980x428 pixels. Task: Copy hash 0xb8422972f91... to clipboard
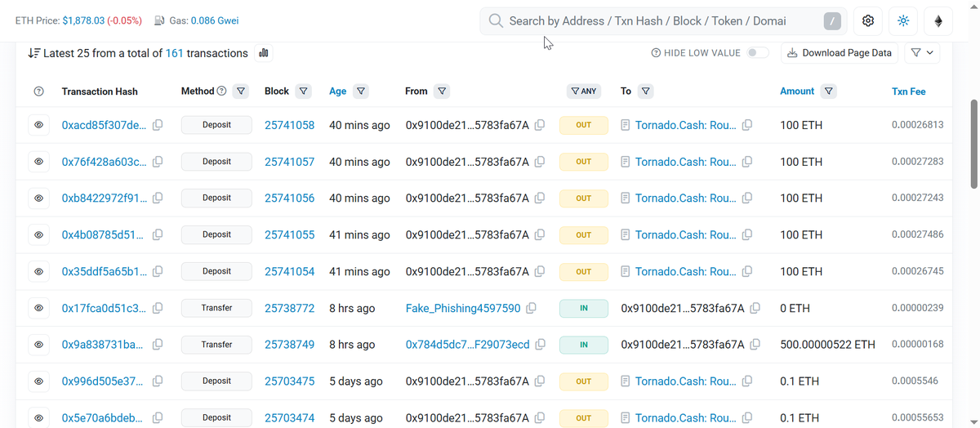click(x=158, y=198)
